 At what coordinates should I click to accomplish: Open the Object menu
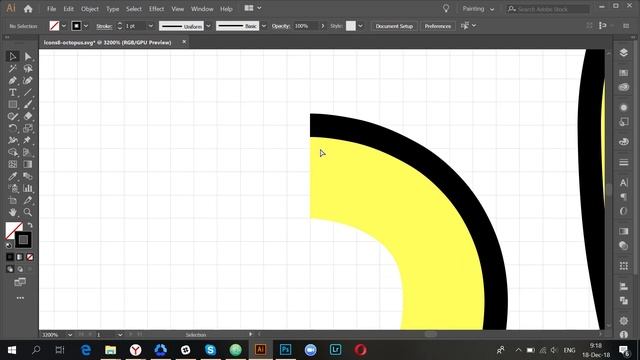click(x=90, y=9)
